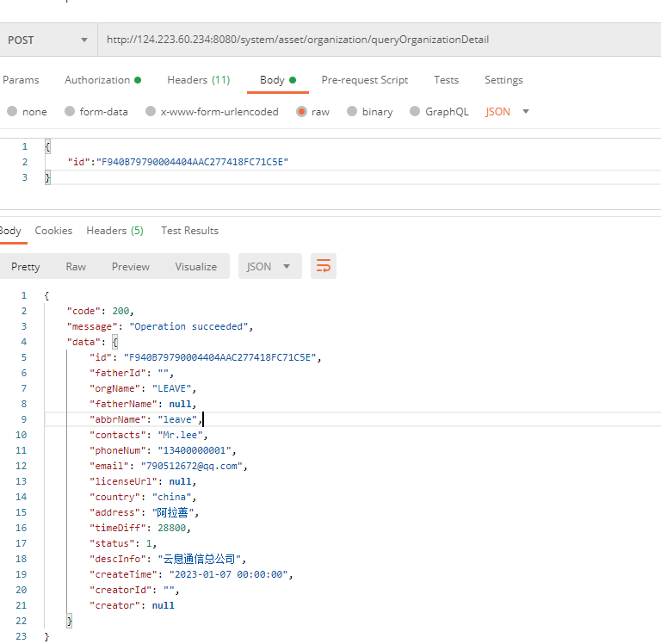The image size is (661, 644).
Task: Click the request URL input field
Action: [379, 40]
